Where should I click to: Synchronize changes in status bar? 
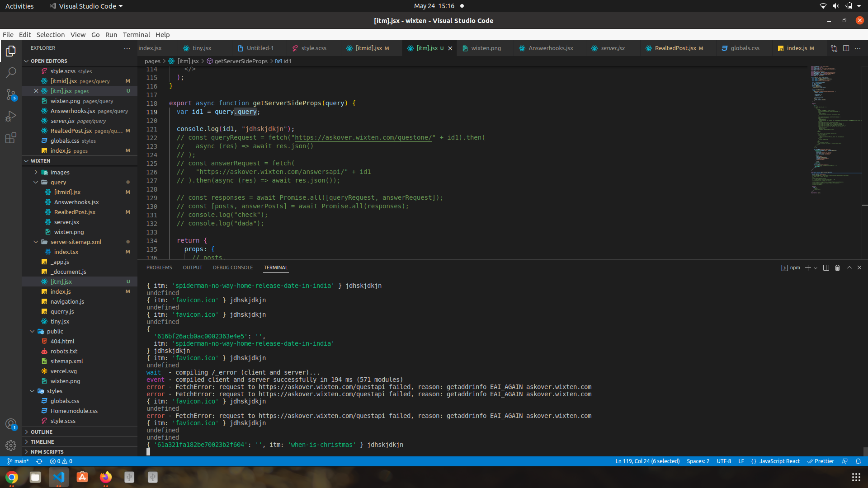tap(39, 461)
